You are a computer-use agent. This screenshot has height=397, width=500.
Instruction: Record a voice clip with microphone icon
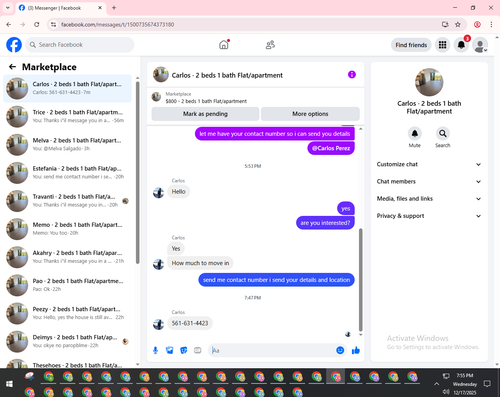pos(155,350)
